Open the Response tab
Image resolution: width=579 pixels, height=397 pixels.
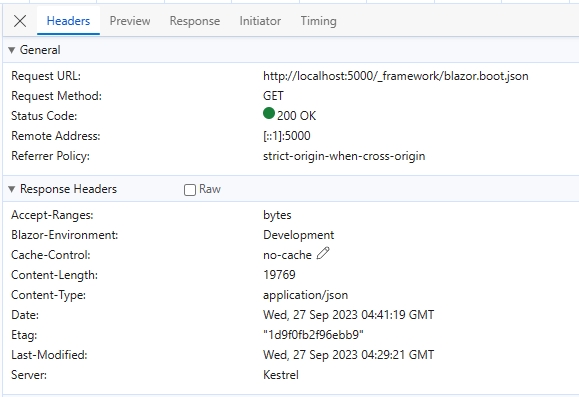tap(195, 21)
